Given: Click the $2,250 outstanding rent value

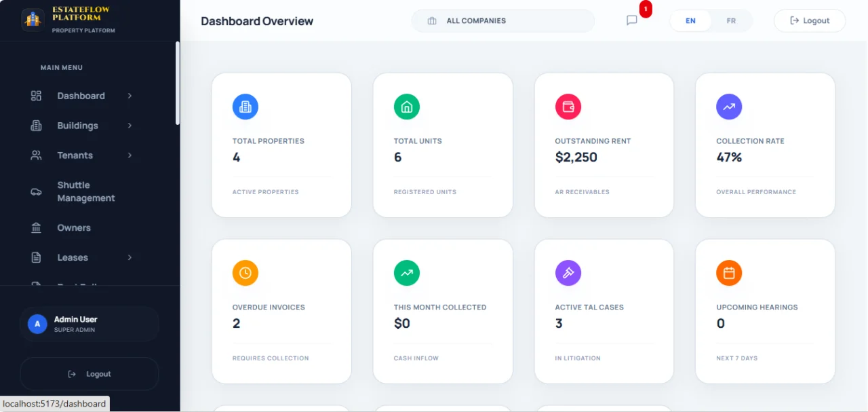Looking at the screenshot, I should pos(576,157).
